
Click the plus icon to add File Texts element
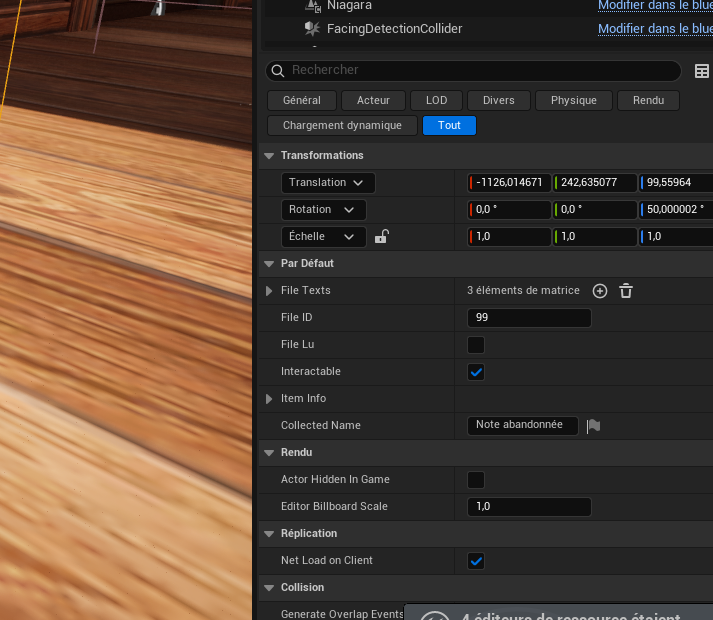[600, 291]
